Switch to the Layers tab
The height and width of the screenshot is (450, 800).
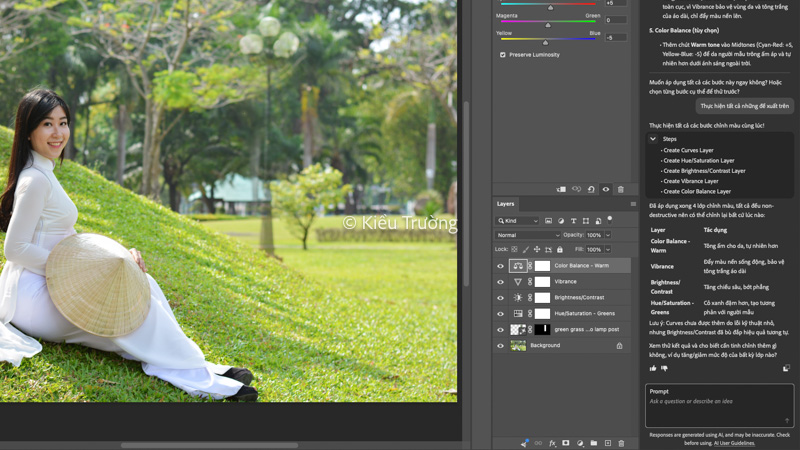point(505,204)
